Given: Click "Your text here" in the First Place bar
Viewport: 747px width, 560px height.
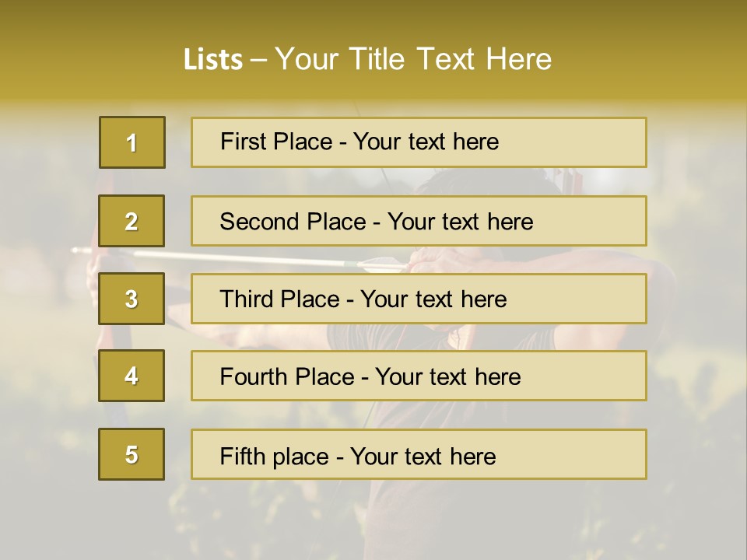Looking at the screenshot, I should point(426,142).
